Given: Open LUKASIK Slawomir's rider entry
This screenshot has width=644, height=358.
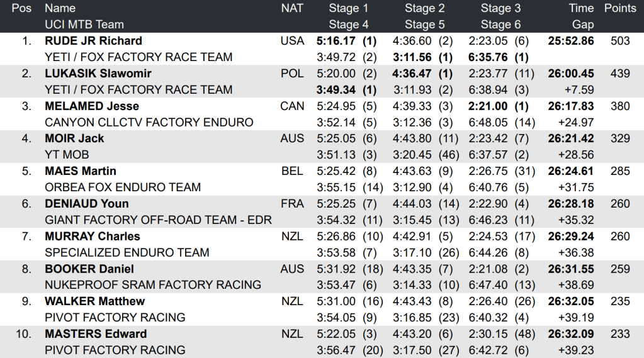Looking at the screenshot, I should click(x=98, y=74).
